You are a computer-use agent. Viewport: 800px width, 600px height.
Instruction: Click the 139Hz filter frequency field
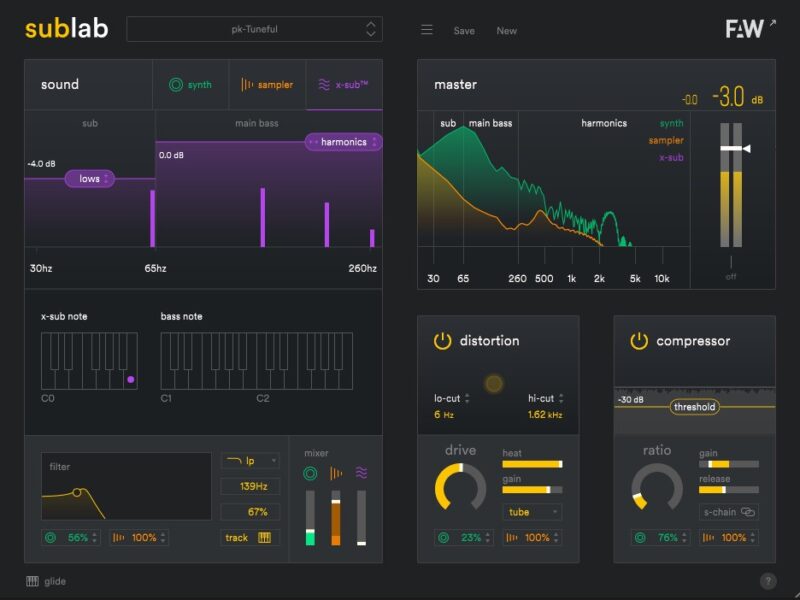pos(250,487)
